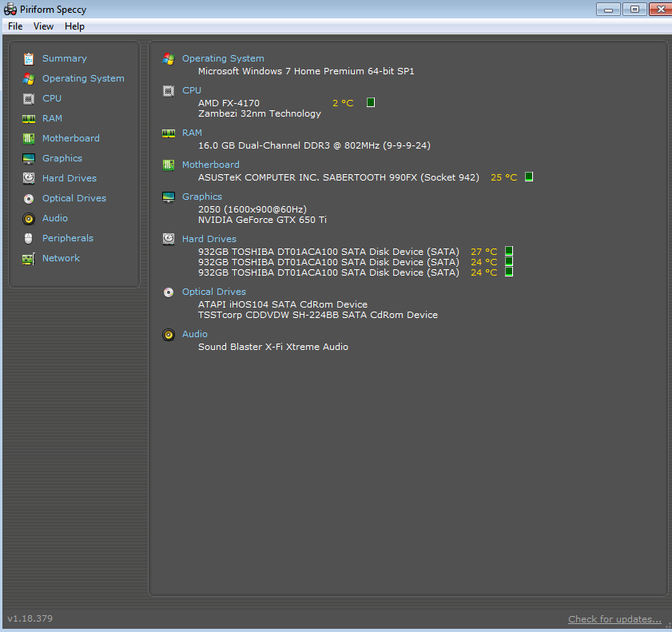Show Peripherals from the sidebar
This screenshot has height=632, width=672.
coord(68,238)
